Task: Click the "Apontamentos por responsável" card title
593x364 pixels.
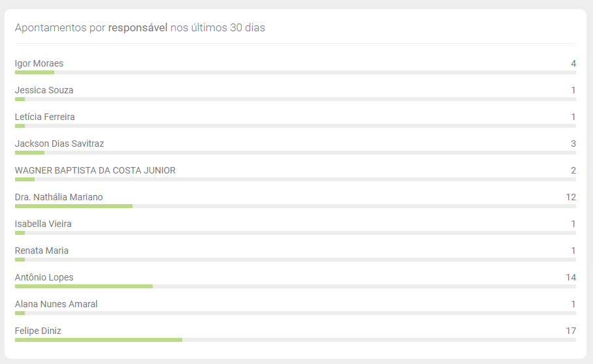Action: (x=139, y=28)
